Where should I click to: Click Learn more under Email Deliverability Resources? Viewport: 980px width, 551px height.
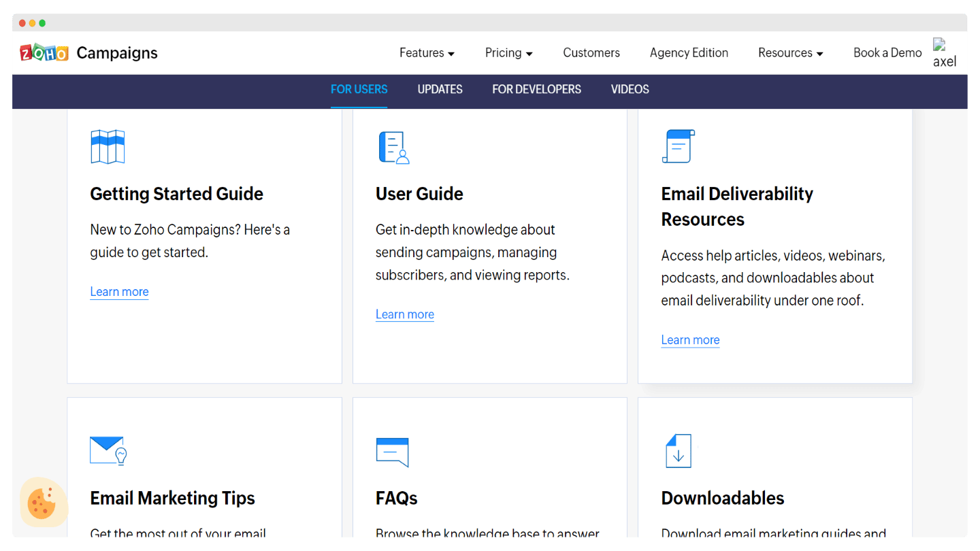point(690,340)
